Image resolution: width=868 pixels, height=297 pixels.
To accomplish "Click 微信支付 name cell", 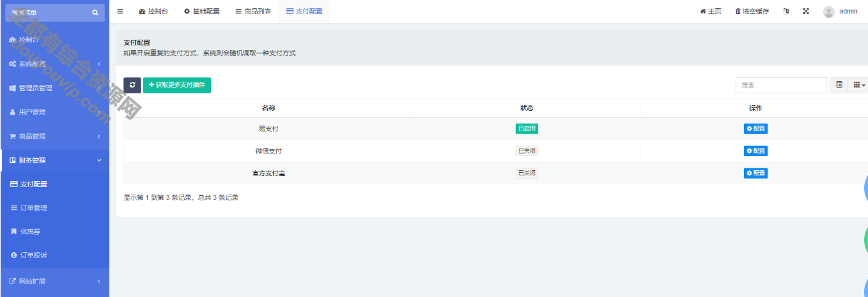I will click(x=268, y=151).
